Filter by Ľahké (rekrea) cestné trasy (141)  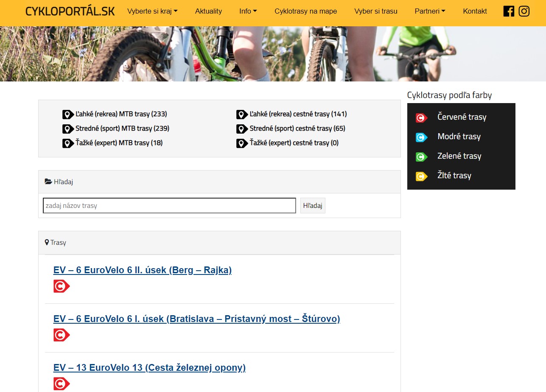pyautogui.click(x=298, y=114)
